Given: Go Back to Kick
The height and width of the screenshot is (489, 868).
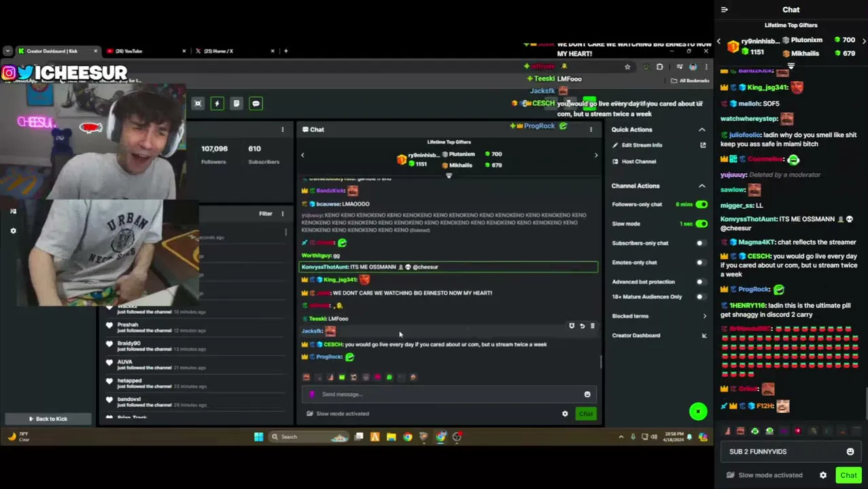Looking at the screenshot, I should pyautogui.click(x=47, y=418).
